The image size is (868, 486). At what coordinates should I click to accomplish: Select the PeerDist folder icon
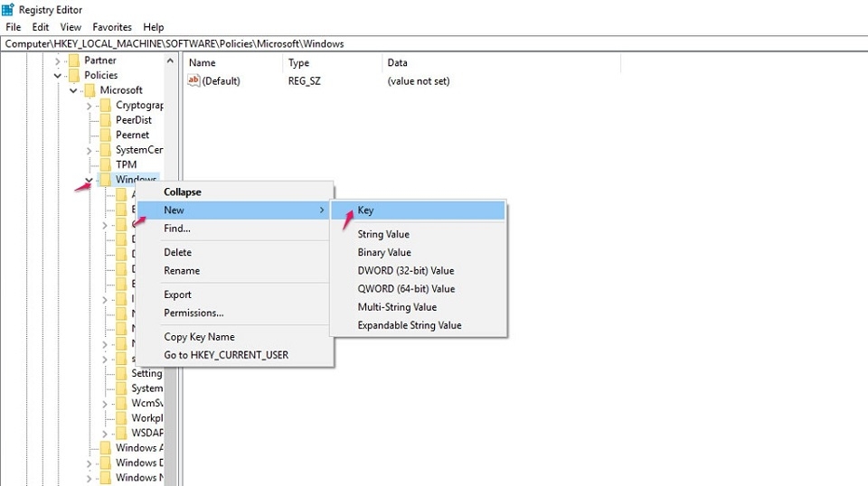105,120
